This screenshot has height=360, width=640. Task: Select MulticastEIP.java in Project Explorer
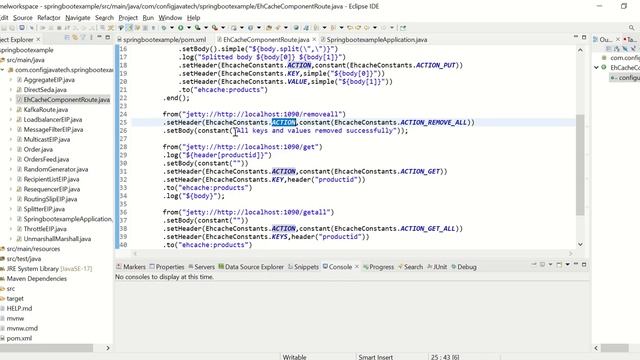coord(47,140)
